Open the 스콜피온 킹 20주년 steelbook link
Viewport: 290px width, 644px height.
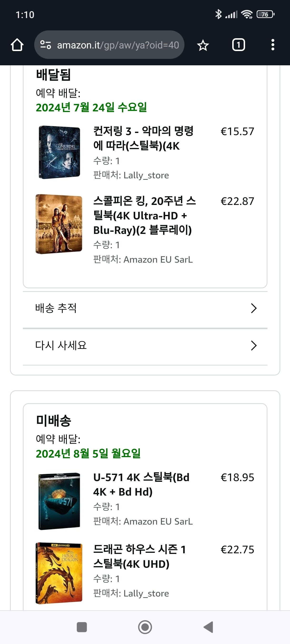144,215
